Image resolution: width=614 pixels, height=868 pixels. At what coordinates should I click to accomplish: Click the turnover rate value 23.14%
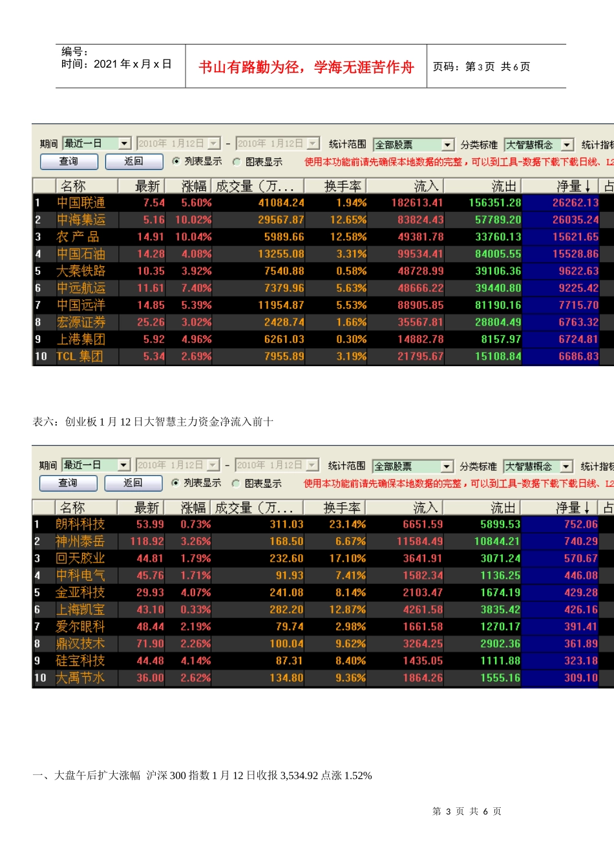pyautogui.click(x=348, y=524)
